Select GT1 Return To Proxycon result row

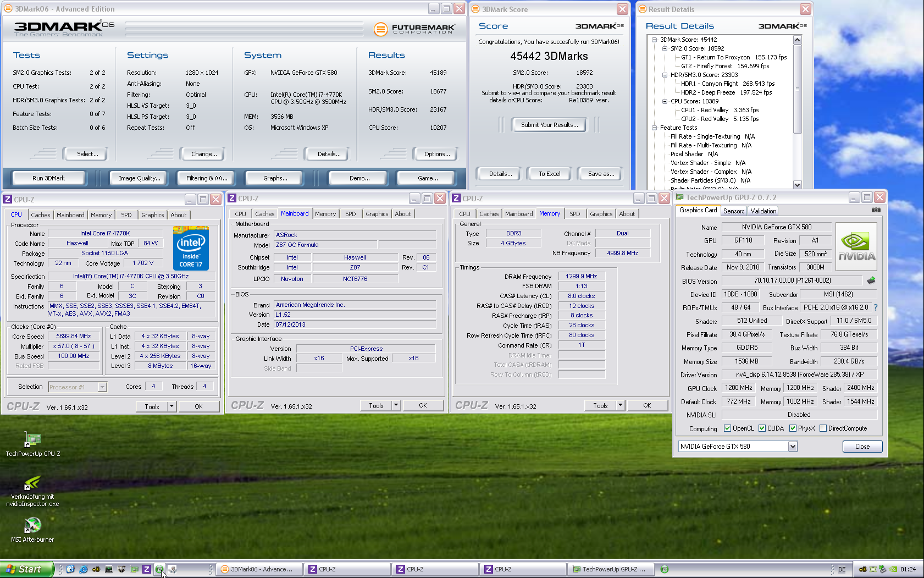click(x=734, y=57)
